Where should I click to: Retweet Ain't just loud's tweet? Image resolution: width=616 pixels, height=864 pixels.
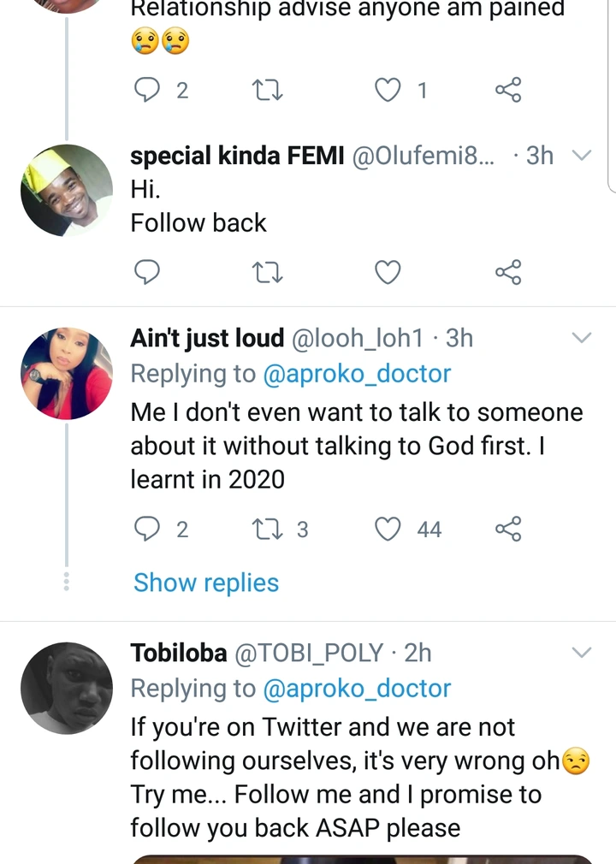pos(268,530)
